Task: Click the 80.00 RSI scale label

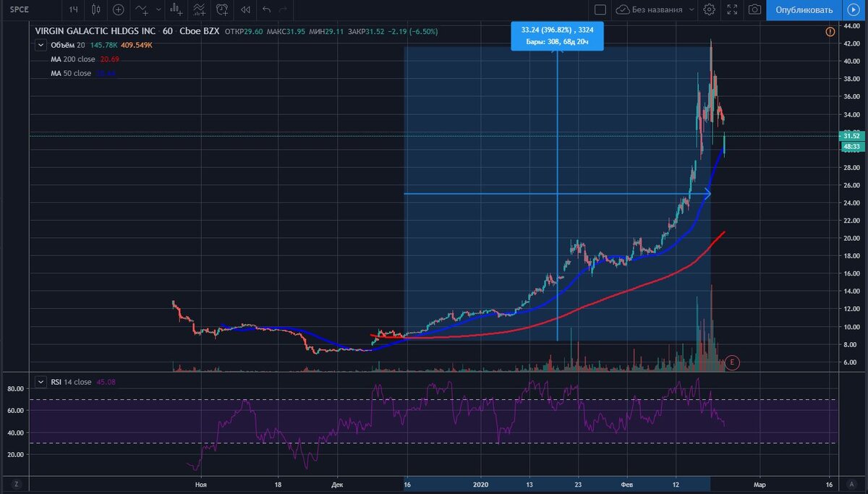Action: coord(16,388)
